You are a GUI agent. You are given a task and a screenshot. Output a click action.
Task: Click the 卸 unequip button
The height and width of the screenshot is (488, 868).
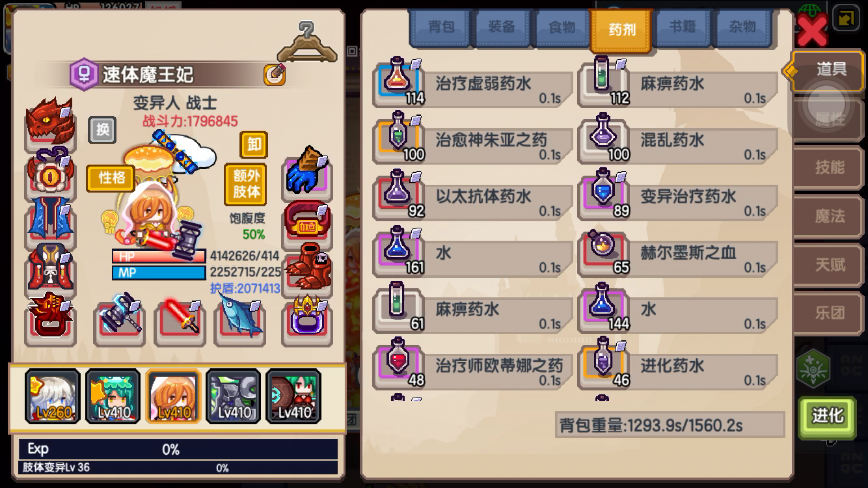(x=254, y=144)
